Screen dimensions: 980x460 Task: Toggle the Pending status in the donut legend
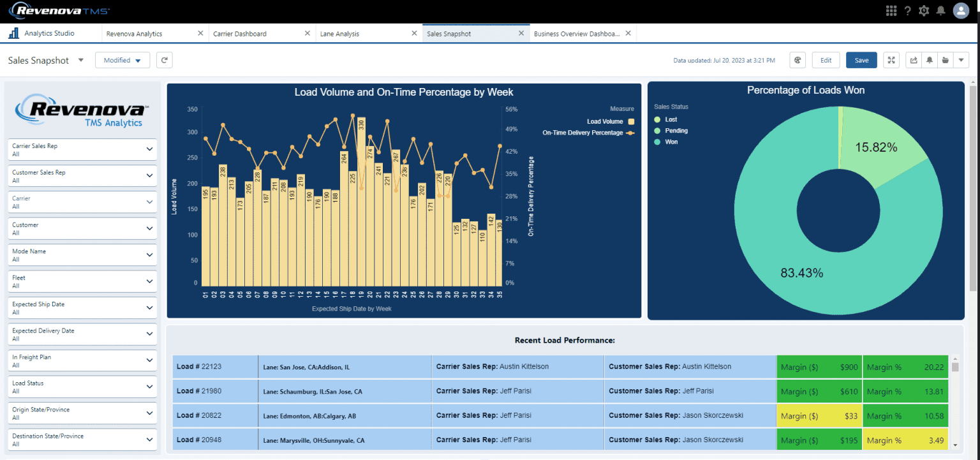pos(674,130)
